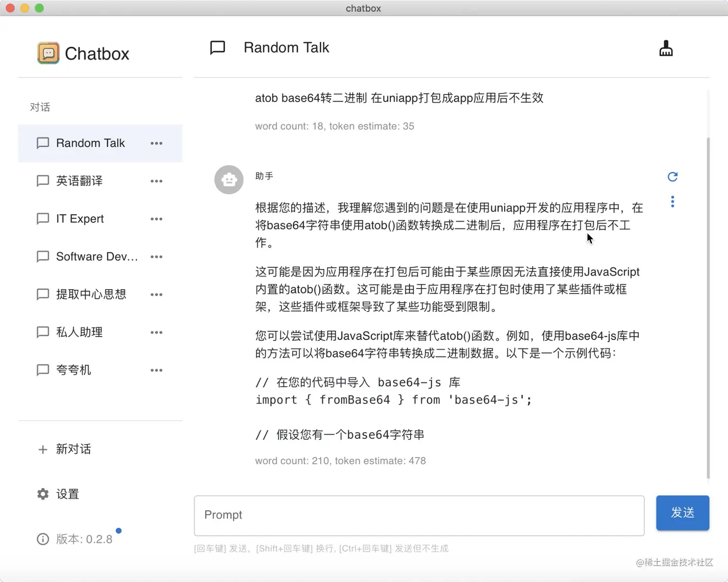Select the 提取中心思想 conversation

tap(100, 294)
